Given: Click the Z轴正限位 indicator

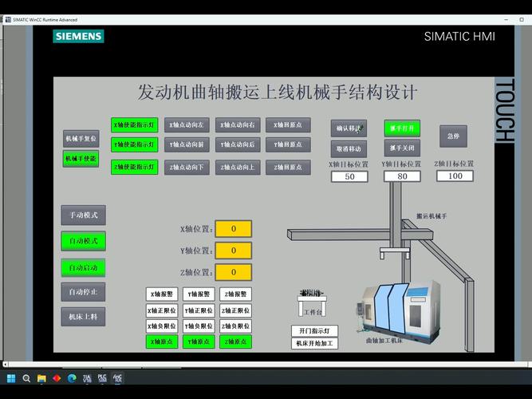Looking at the screenshot, I should pyautogui.click(x=235, y=310).
